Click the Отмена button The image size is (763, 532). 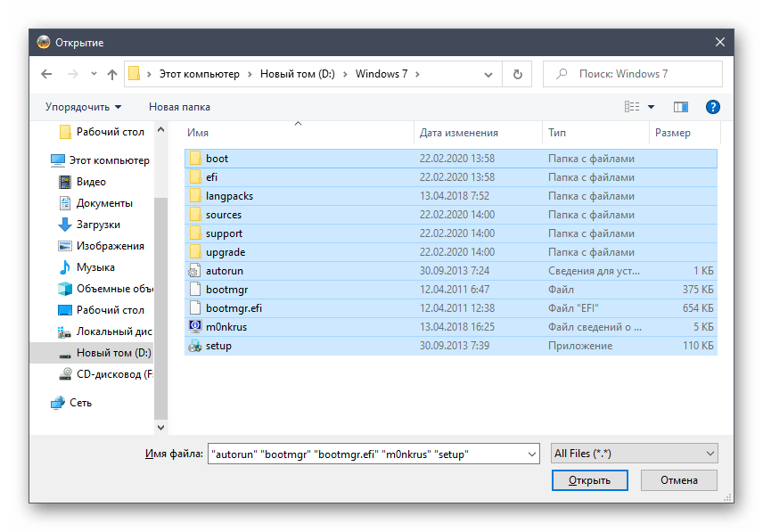[679, 480]
